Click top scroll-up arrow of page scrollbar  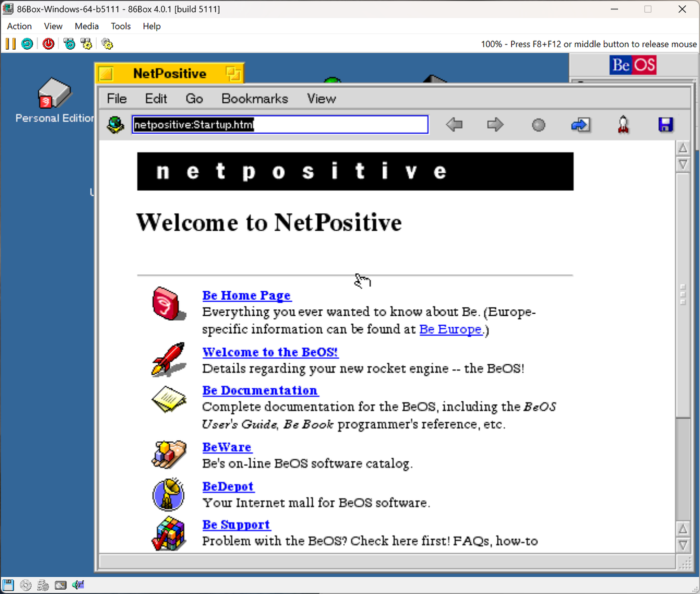683,148
